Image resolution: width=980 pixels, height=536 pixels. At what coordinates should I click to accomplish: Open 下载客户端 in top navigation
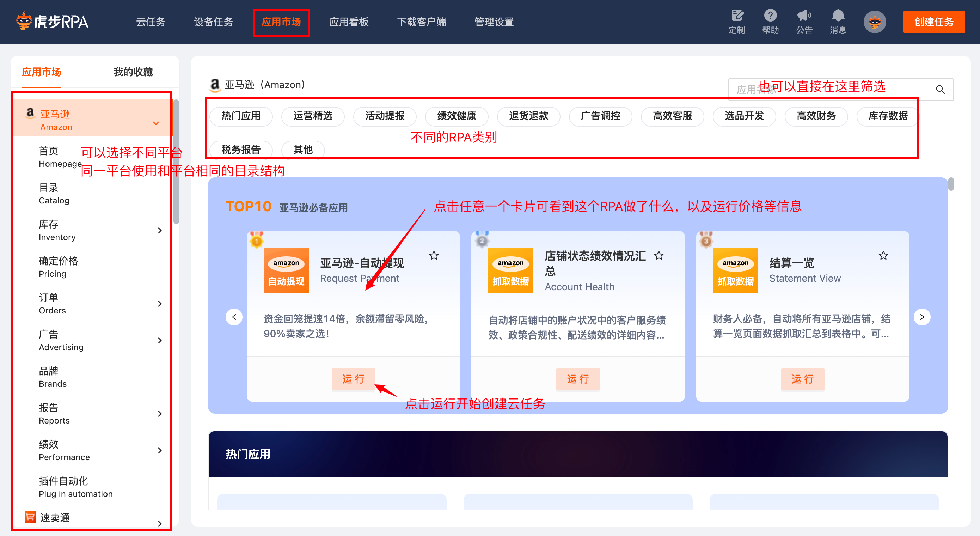tap(422, 22)
